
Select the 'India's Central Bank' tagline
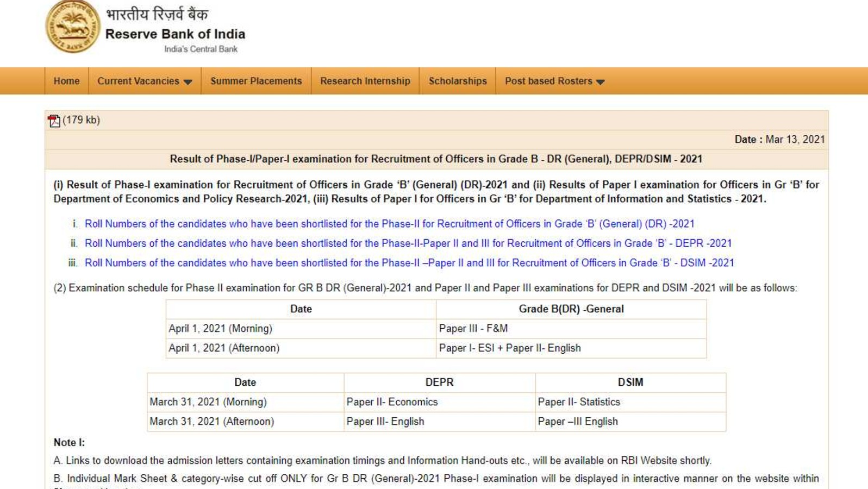(201, 49)
